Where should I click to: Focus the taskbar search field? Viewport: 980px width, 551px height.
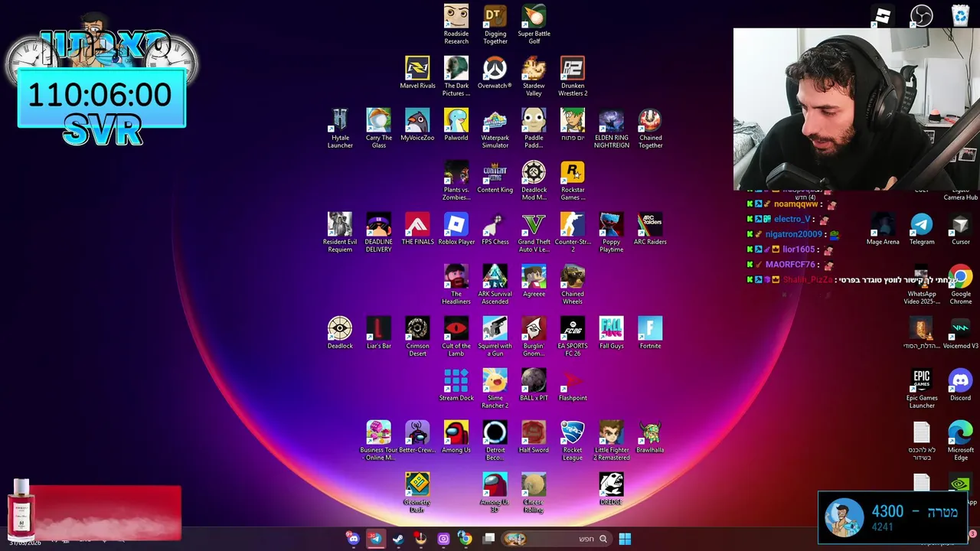coord(557,539)
